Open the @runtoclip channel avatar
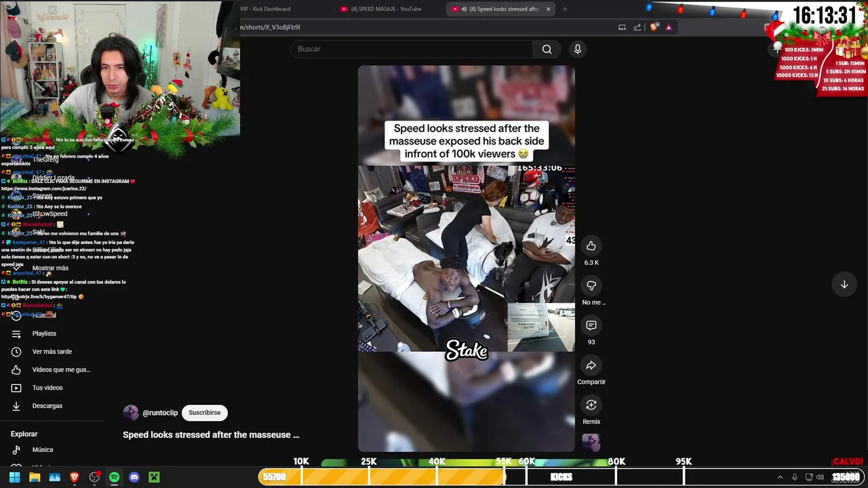Screen dimensions: 868x488 pos(131,413)
